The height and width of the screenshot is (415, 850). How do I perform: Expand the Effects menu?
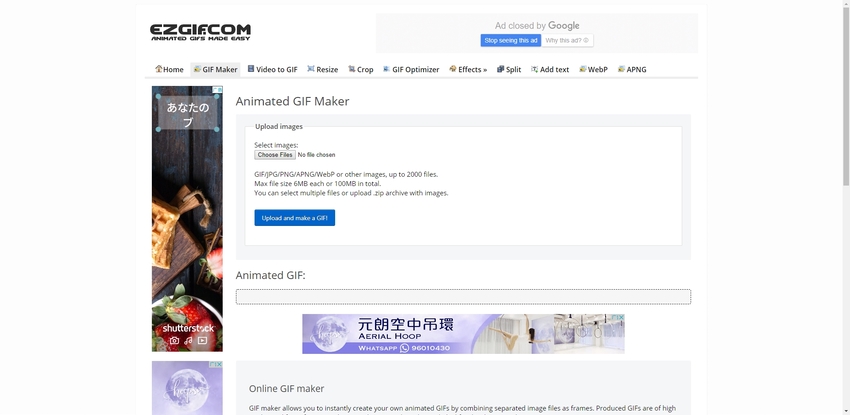coord(468,69)
